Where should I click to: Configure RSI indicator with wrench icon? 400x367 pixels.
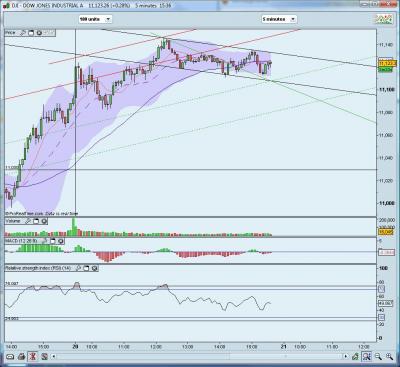click(79, 268)
